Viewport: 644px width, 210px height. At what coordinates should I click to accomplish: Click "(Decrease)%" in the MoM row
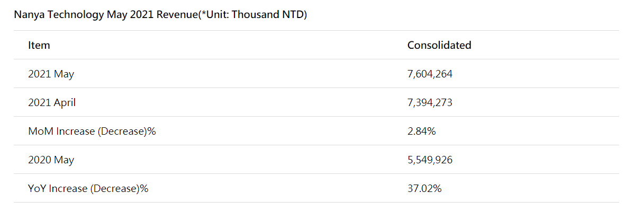pos(126,132)
